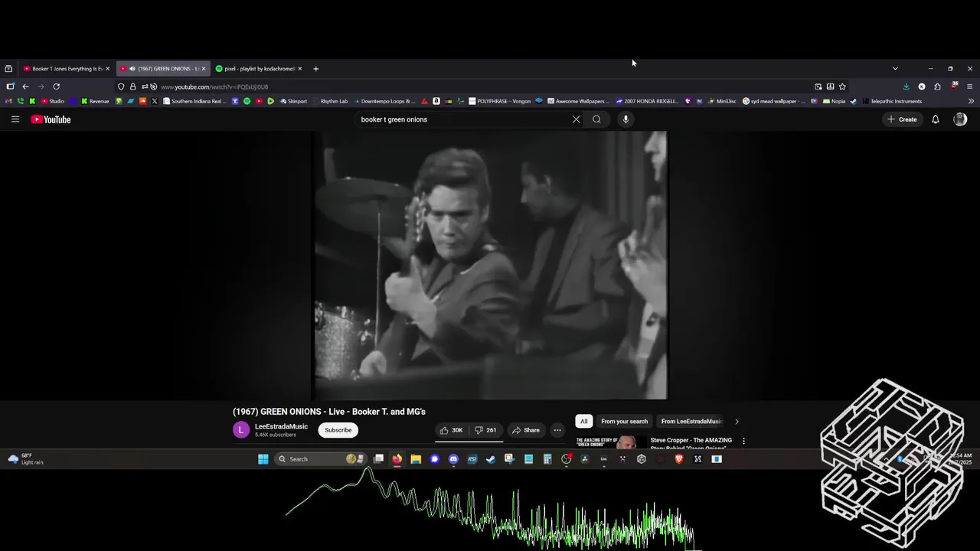Image resolution: width=980 pixels, height=551 pixels.
Task: Reload the page in the browser toolbar
Action: pos(56,86)
